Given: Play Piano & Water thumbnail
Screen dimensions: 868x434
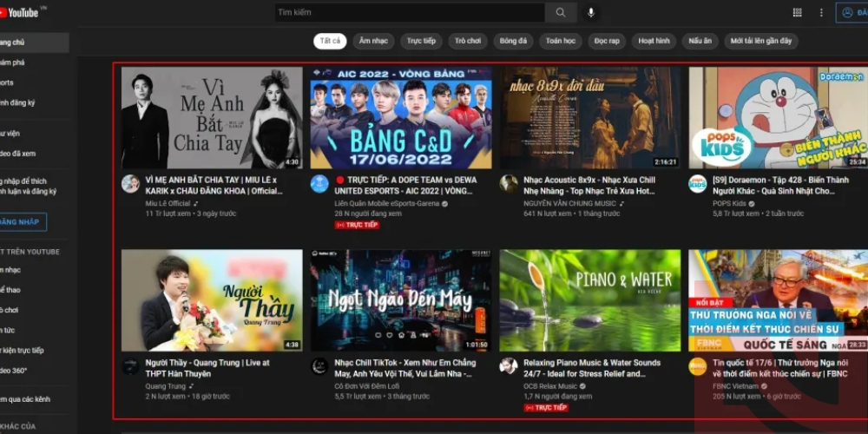Looking at the screenshot, I should tap(590, 300).
